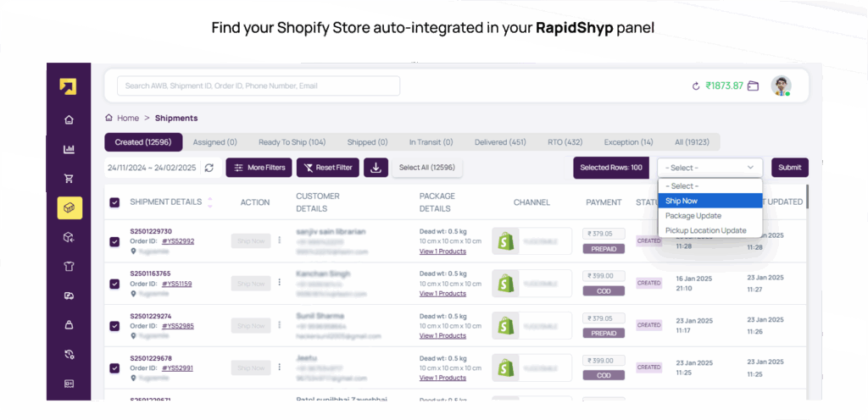Viewport: 868px width, 420px height.
Task: Open the date range picker 24/11/2024 ~ 24/02/2025
Action: click(x=152, y=168)
